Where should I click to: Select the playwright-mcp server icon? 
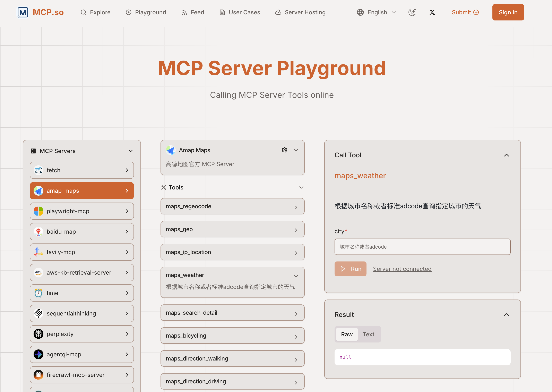[38, 211]
